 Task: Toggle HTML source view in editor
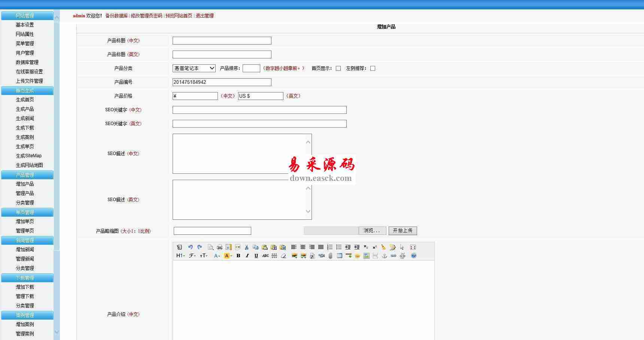pyautogui.click(x=179, y=247)
